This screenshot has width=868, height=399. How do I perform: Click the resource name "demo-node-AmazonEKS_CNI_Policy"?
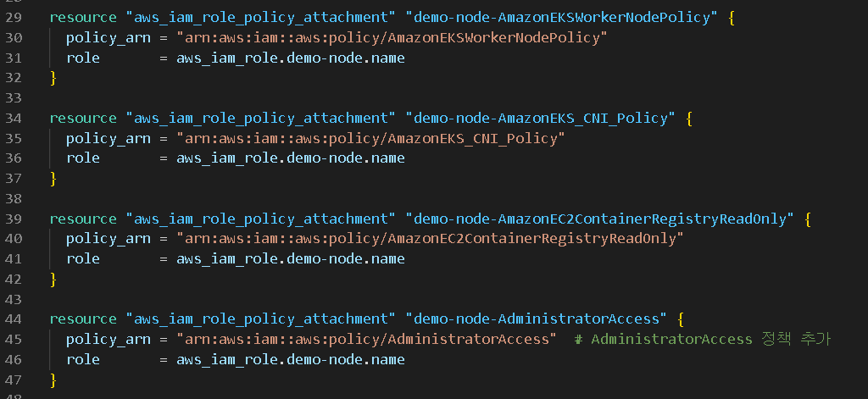click(x=541, y=119)
